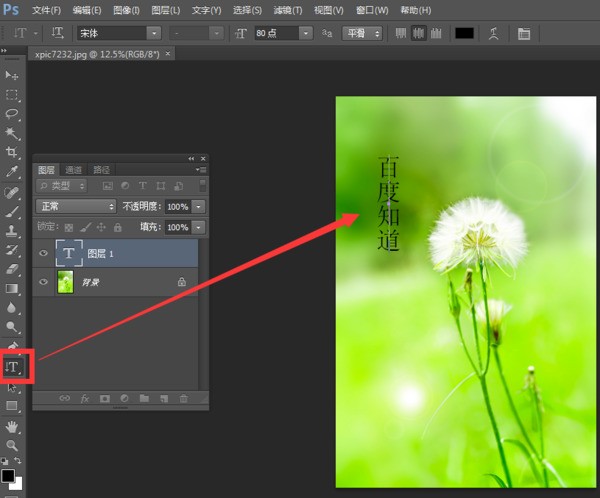Add a layer mask
600x498 pixels.
(104, 398)
